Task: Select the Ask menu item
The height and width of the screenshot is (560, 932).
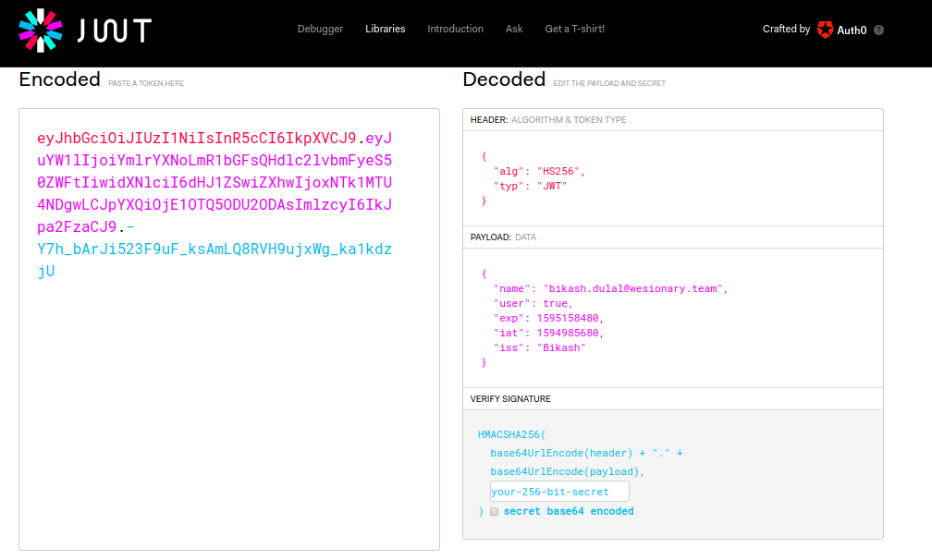Action: pos(514,29)
